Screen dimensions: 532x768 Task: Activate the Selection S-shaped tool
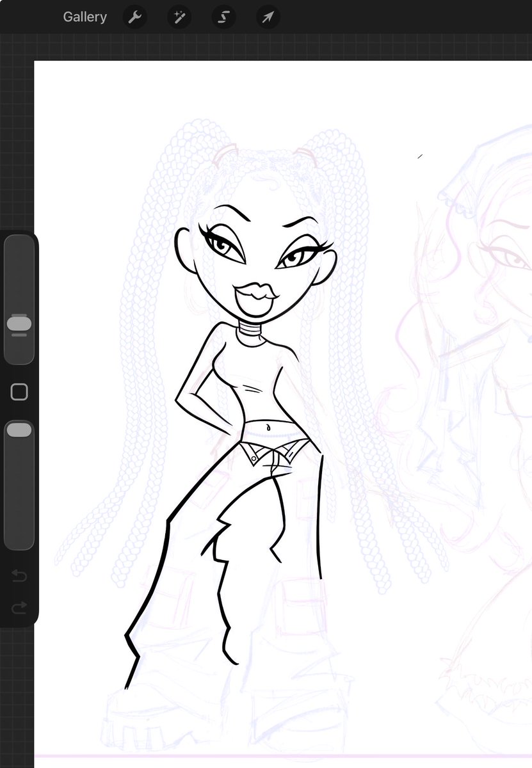point(223,17)
